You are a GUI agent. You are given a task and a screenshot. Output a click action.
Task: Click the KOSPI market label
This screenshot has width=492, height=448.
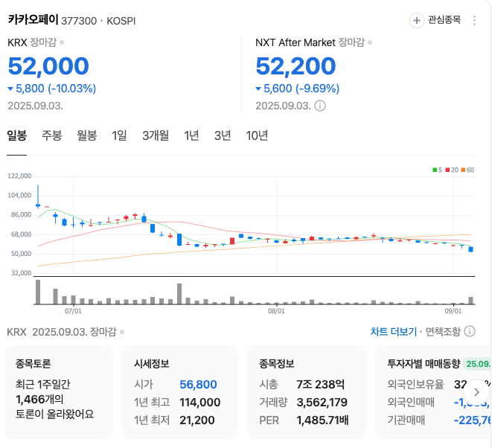[121, 21]
